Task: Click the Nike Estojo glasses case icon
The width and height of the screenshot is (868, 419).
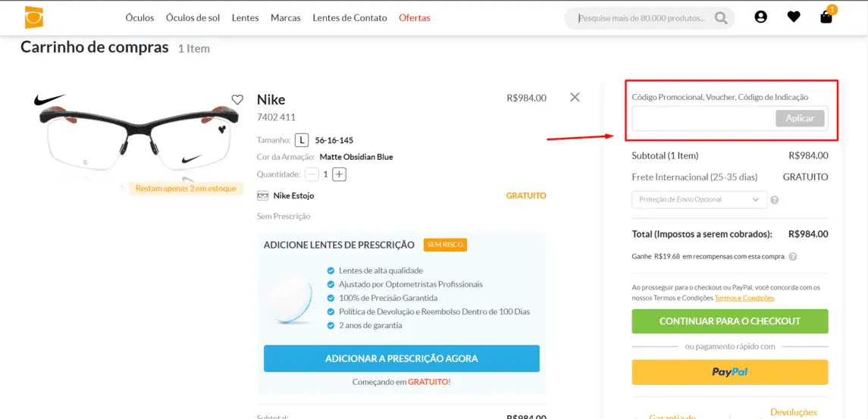Action: (x=262, y=195)
